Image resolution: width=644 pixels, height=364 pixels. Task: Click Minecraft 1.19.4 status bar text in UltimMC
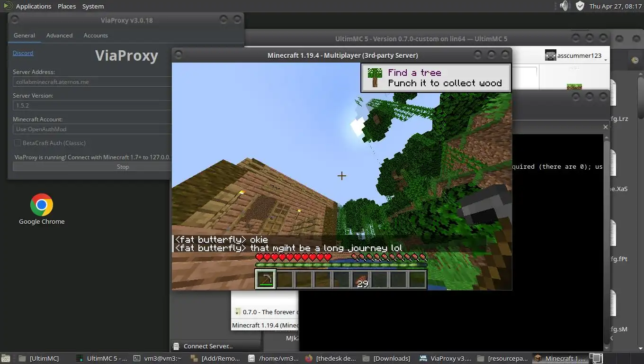pos(265,325)
